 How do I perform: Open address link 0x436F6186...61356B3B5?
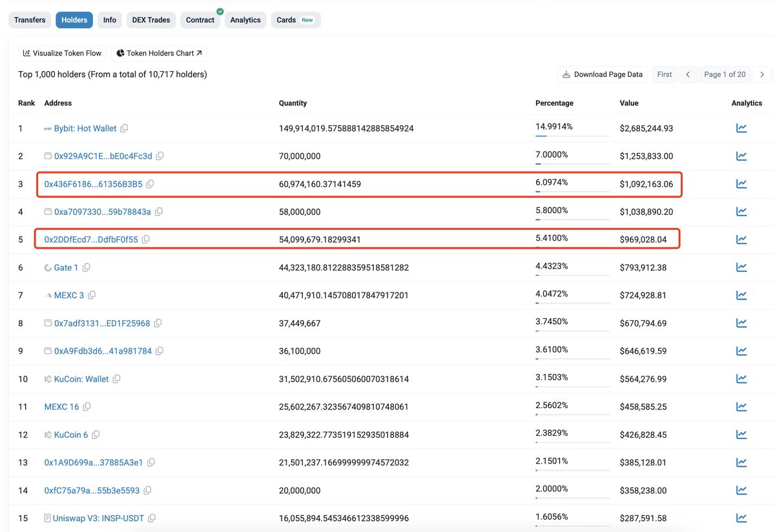coord(93,184)
